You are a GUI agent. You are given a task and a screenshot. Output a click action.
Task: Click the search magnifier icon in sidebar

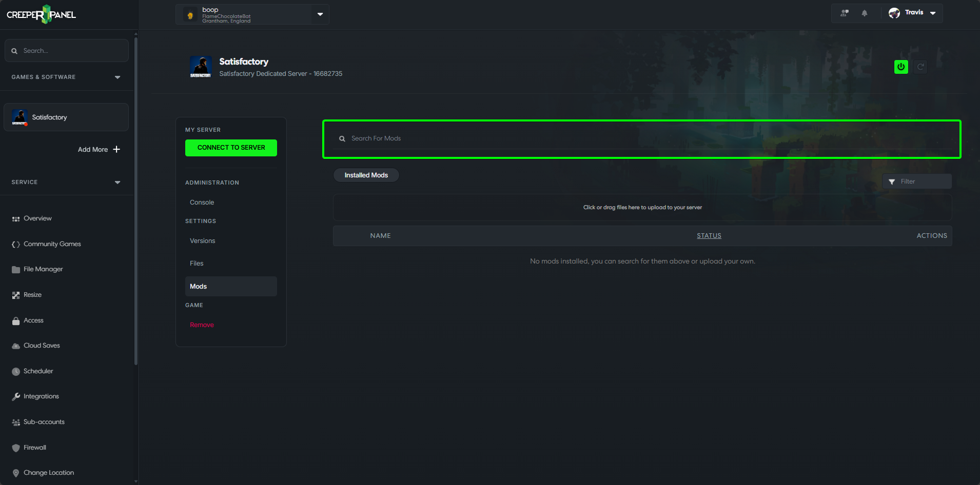tap(14, 51)
